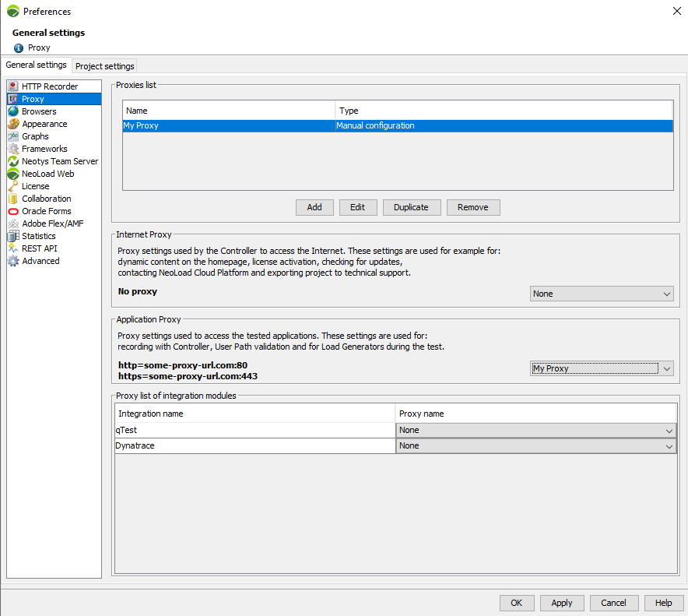Open the Statistics settings icon
688x616 pixels.
click(x=13, y=236)
